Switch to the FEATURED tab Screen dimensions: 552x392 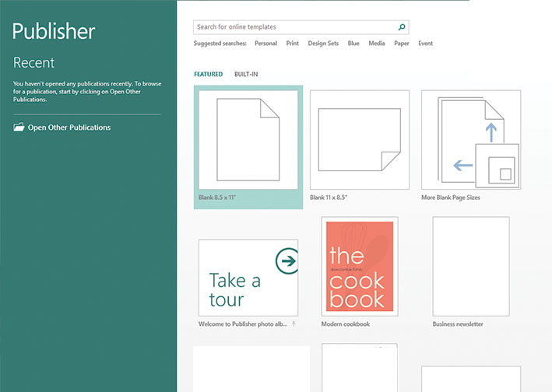tap(209, 74)
